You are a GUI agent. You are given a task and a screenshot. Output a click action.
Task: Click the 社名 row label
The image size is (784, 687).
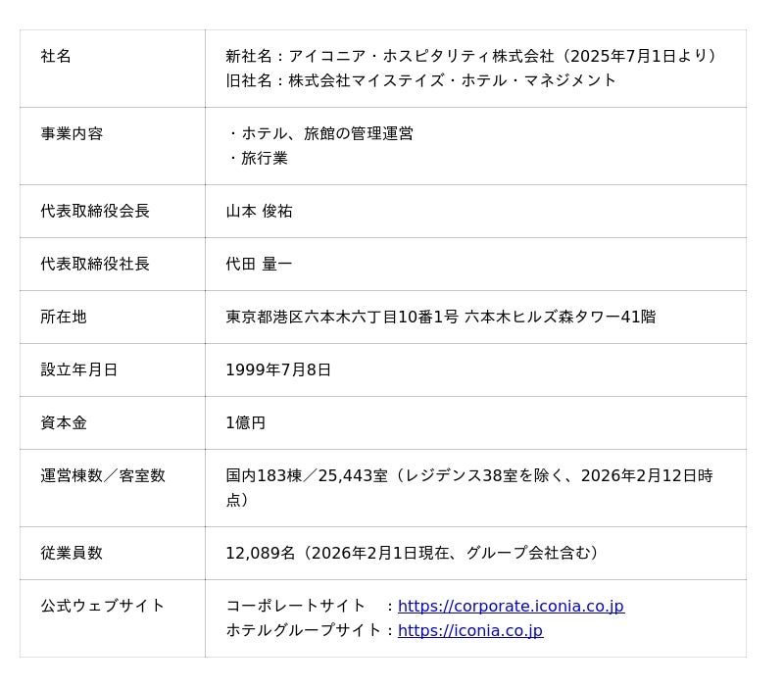[56, 57]
